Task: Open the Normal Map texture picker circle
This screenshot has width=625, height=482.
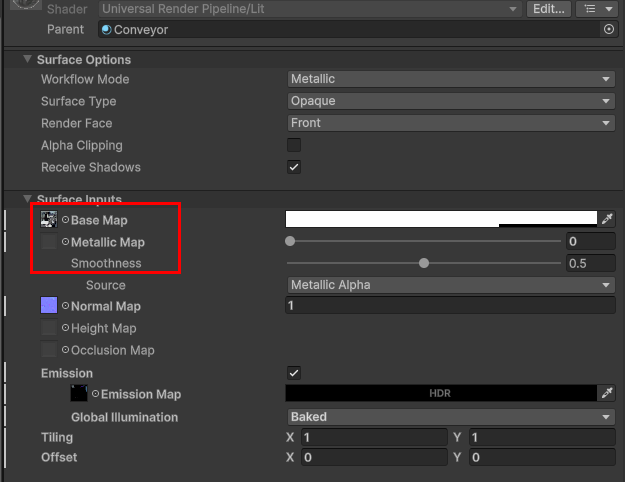Action: [65, 306]
